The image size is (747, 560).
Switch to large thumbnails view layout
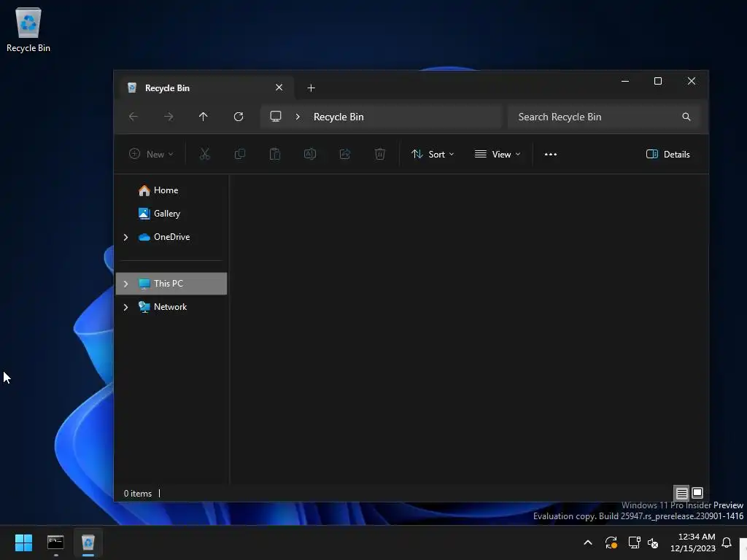pyautogui.click(x=697, y=493)
